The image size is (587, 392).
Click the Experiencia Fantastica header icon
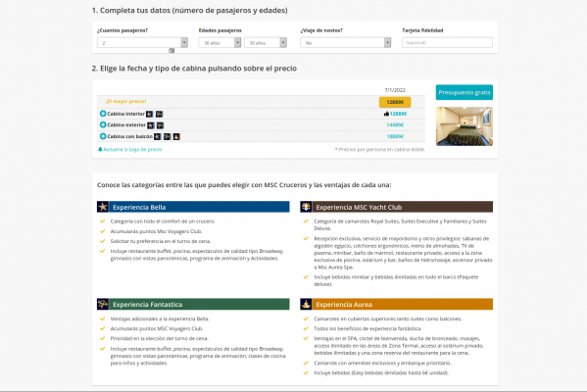coord(103,304)
